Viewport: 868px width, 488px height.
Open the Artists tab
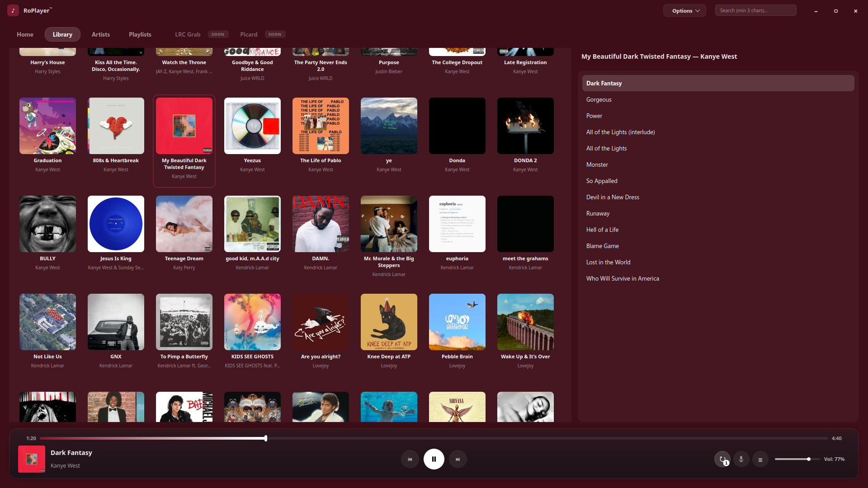pyautogui.click(x=101, y=34)
